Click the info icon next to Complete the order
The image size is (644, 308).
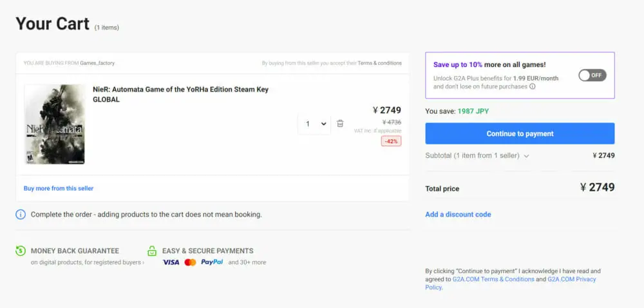pyautogui.click(x=21, y=214)
